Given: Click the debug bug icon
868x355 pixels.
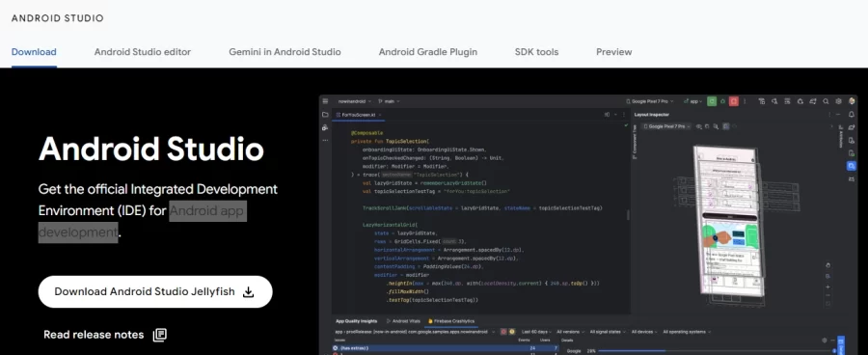Looking at the screenshot, I should (x=723, y=101).
